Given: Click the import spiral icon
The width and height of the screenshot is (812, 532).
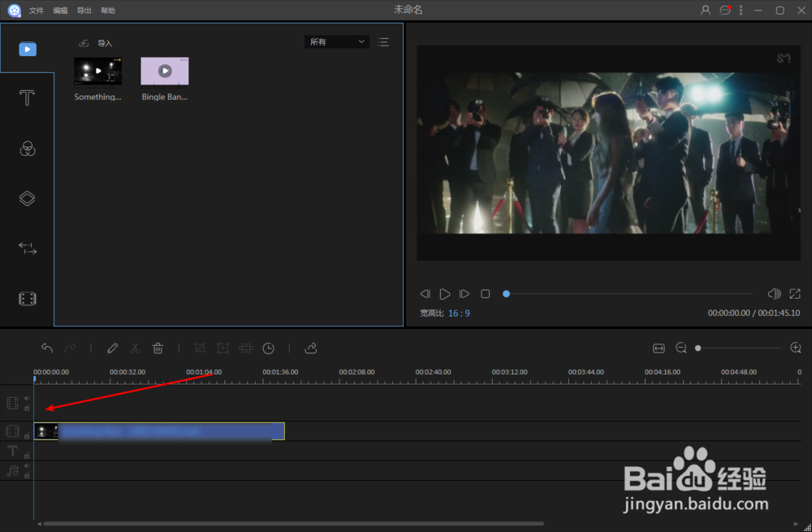Looking at the screenshot, I should (x=84, y=43).
